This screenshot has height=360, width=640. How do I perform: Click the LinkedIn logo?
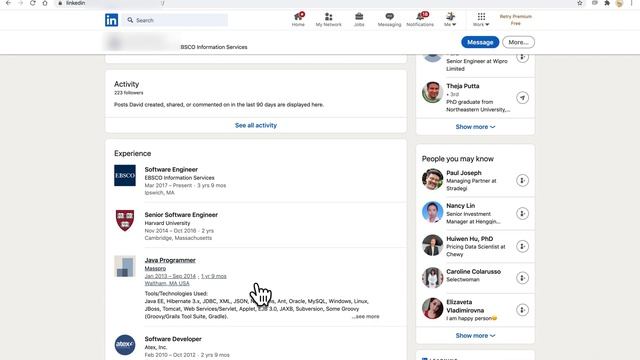click(x=111, y=20)
